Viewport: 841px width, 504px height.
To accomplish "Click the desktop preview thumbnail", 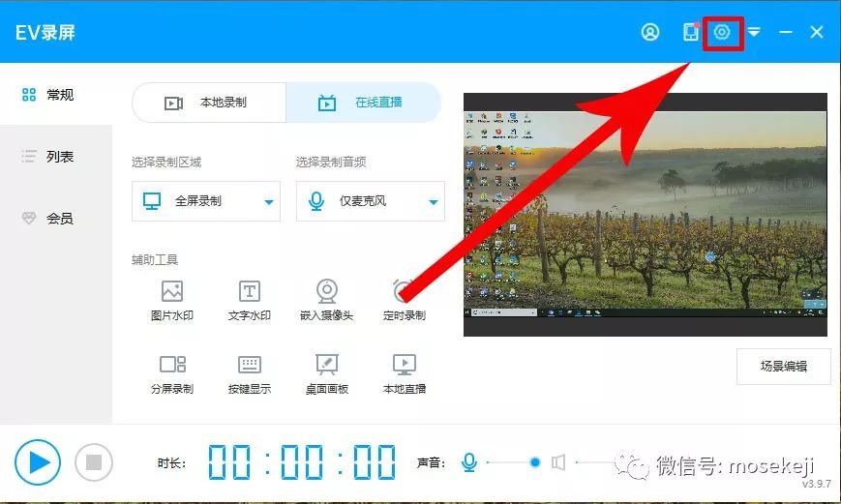I will 646,215.
